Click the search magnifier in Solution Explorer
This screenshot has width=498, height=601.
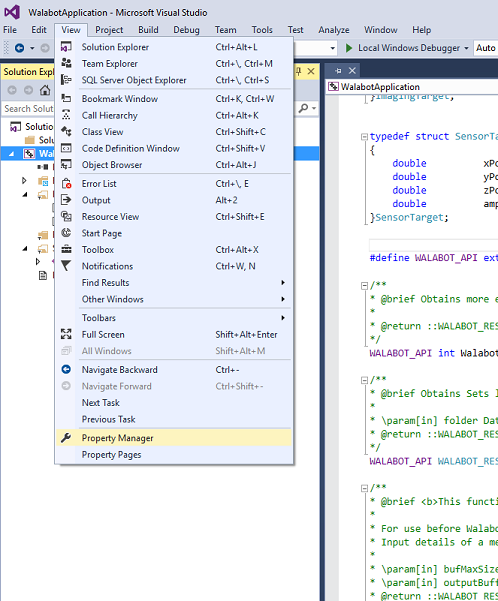coord(303,108)
